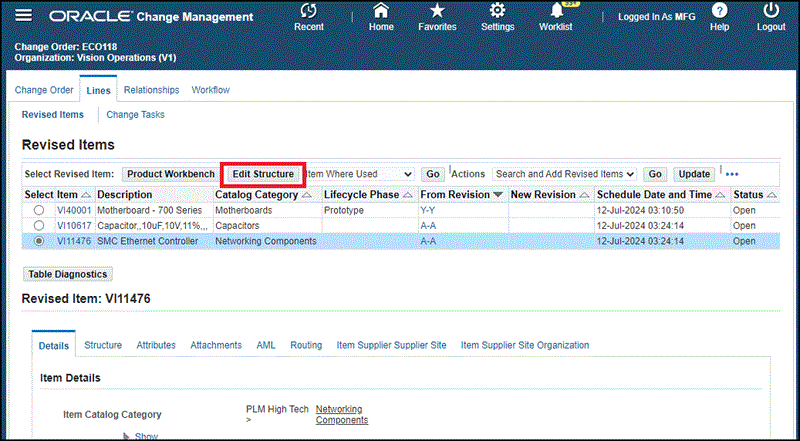The width and height of the screenshot is (800, 441).
Task: Click the Prototype lifecycle phase cell
Action: [x=344, y=210]
